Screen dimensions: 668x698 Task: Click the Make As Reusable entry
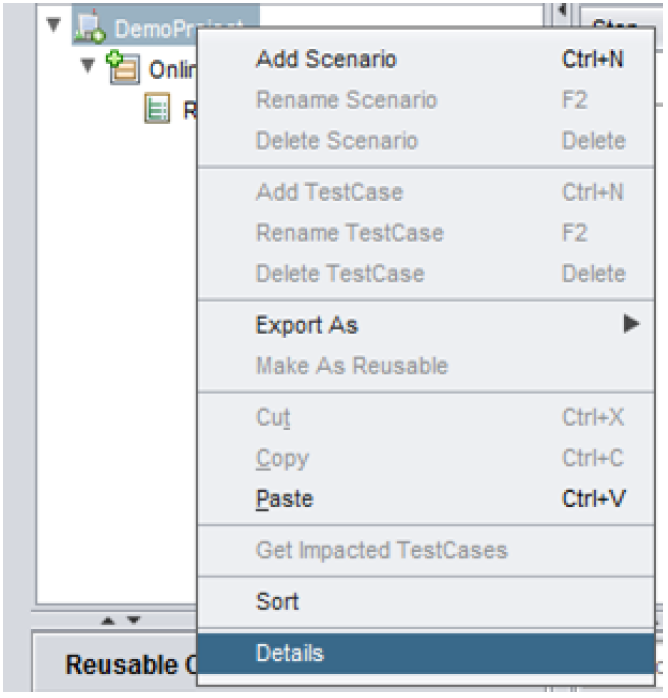click(351, 365)
